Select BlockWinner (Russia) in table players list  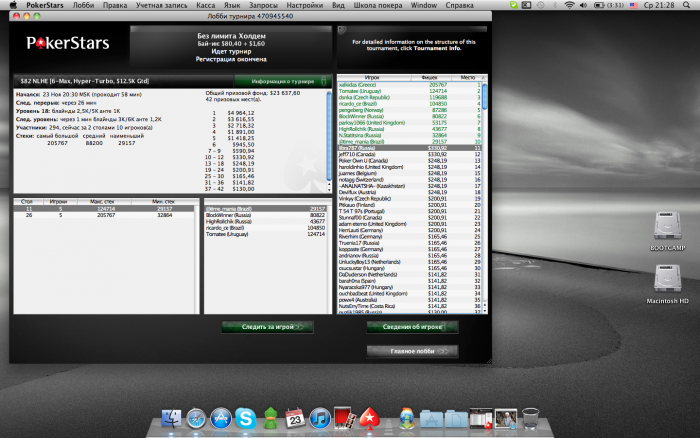point(266,215)
